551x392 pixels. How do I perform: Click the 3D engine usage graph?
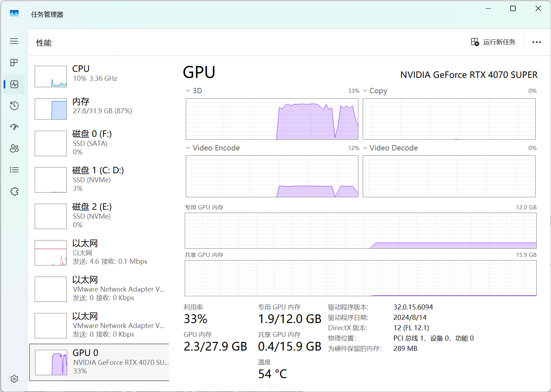tap(272, 119)
